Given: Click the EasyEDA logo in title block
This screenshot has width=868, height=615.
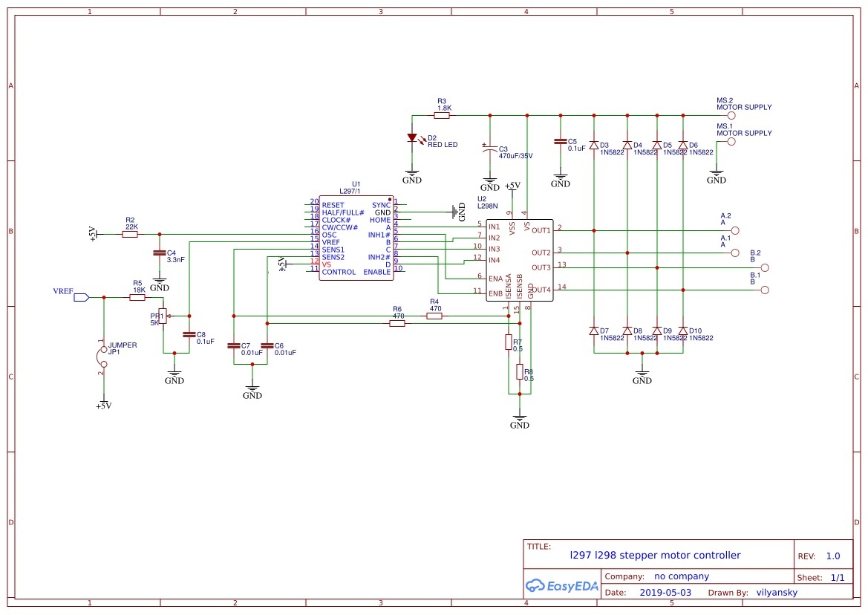Looking at the screenshot, I should (x=561, y=586).
